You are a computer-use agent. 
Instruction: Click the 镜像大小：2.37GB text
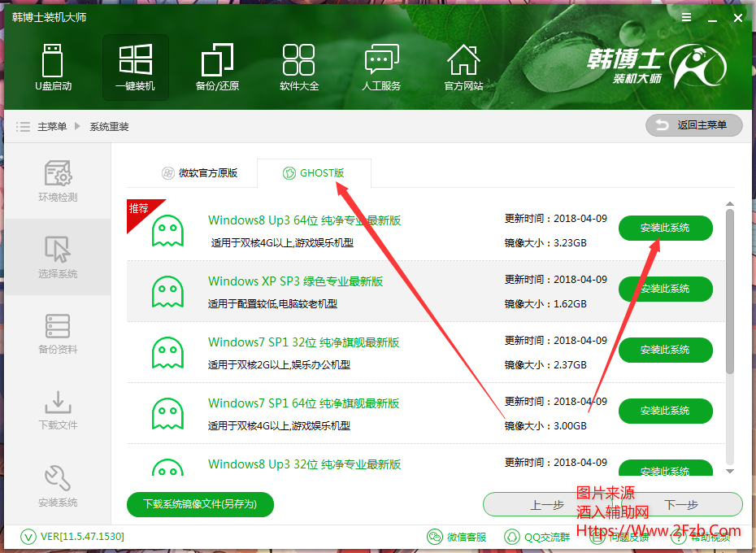tap(545, 365)
